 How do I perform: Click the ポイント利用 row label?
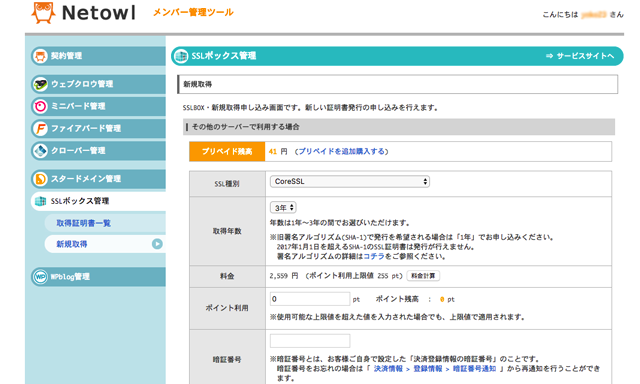pyautogui.click(x=227, y=308)
